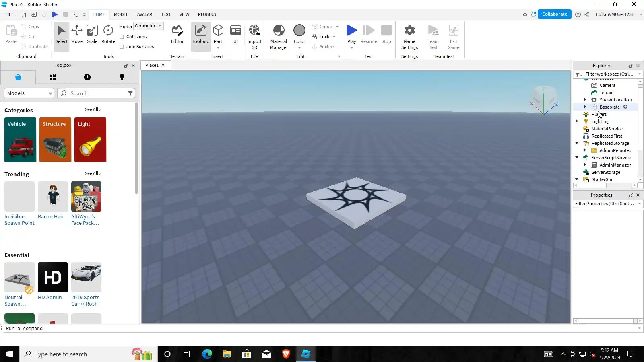Open the Models category dropdown
This screenshot has height=362, width=644.
coord(29,93)
